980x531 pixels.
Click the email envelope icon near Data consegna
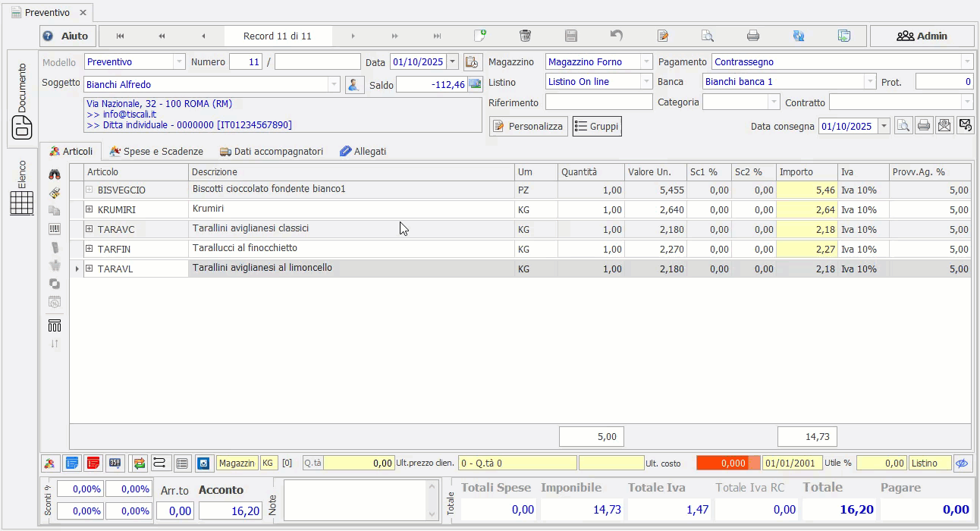click(944, 126)
